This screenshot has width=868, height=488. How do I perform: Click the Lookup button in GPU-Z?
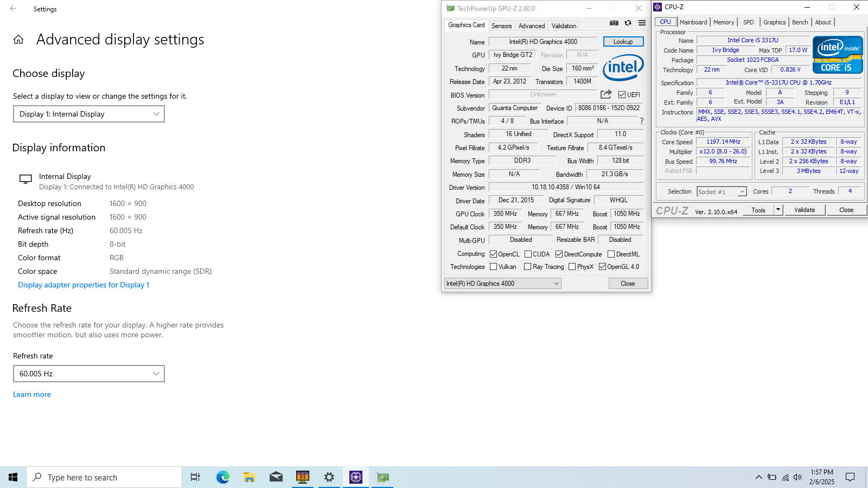pos(623,42)
